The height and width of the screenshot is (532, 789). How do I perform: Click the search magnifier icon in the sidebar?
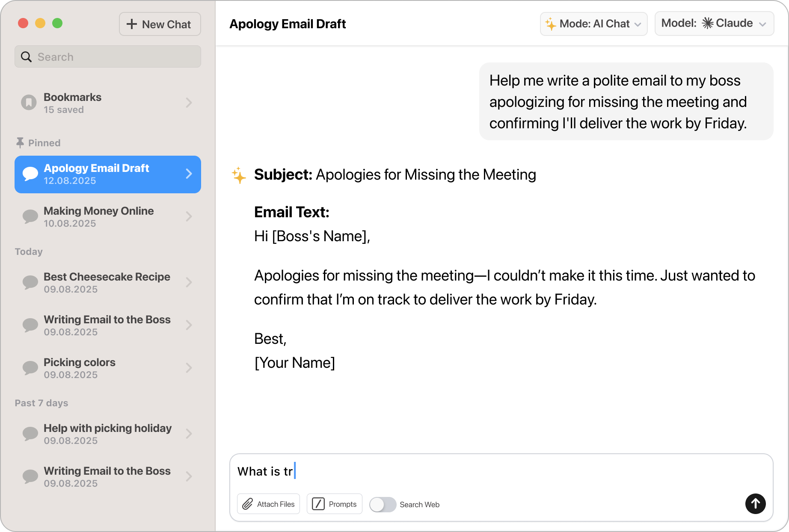(x=26, y=56)
